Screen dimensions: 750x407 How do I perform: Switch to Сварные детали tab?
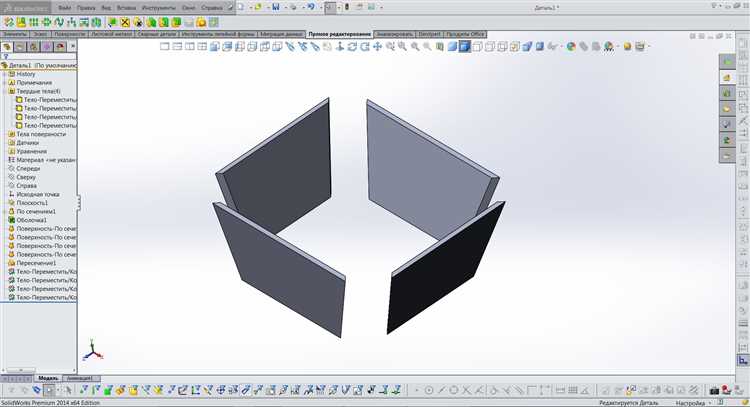[157, 34]
